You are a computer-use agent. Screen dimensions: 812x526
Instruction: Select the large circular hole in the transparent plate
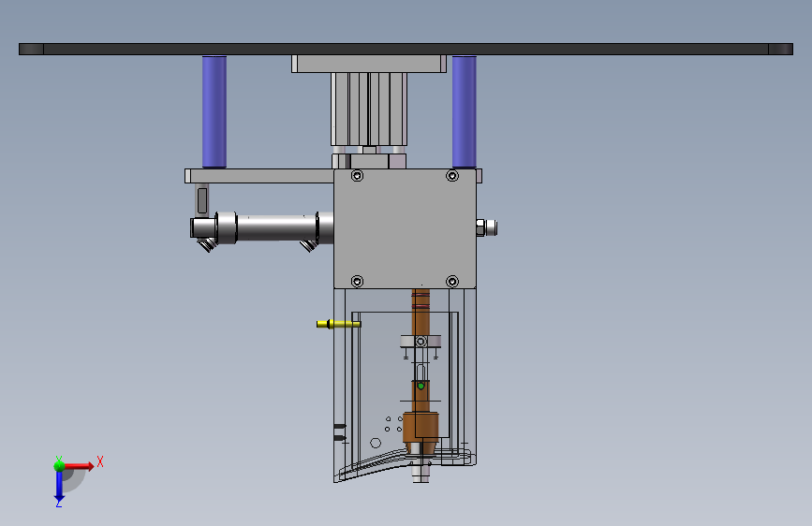click(x=376, y=443)
